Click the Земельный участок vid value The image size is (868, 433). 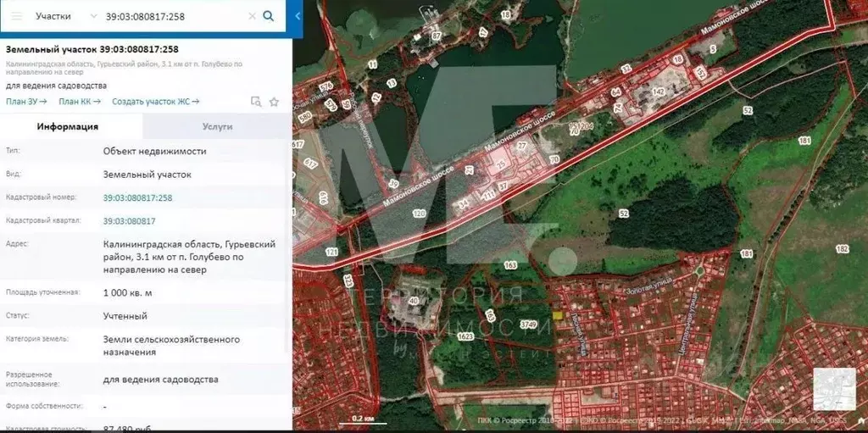pos(147,175)
